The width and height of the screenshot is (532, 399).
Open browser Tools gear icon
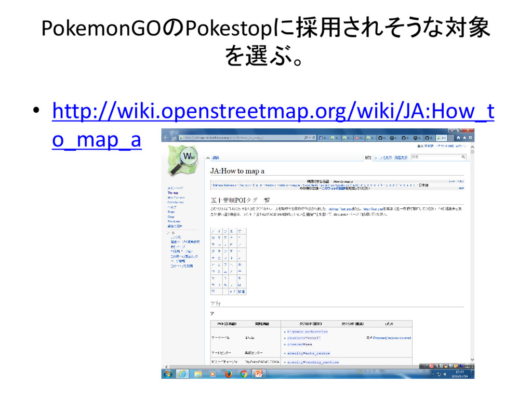(470, 138)
